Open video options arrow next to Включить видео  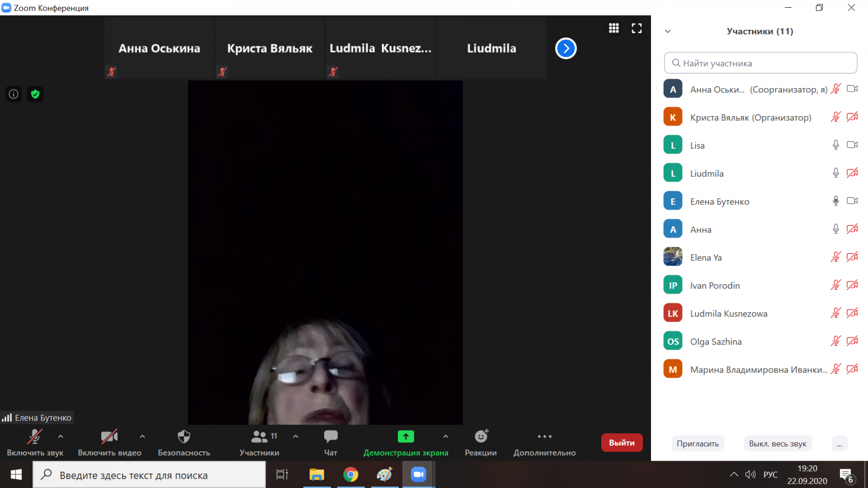pyautogui.click(x=142, y=436)
